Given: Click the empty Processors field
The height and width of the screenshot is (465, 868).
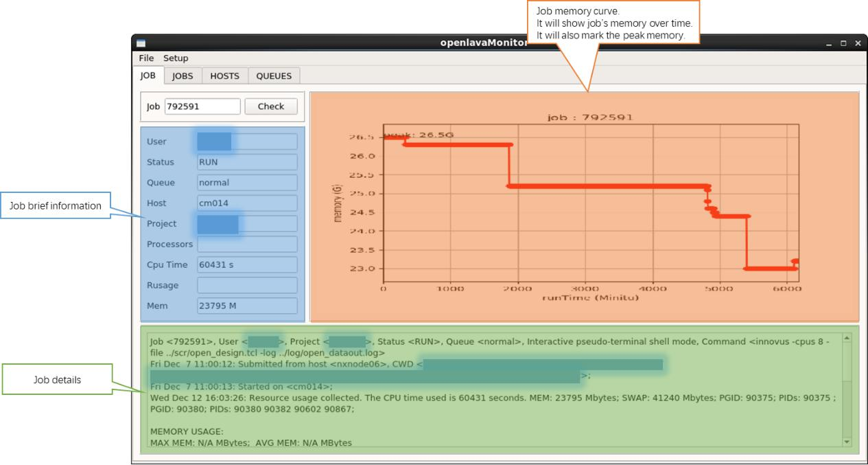Looking at the screenshot, I should pos(247,244).
